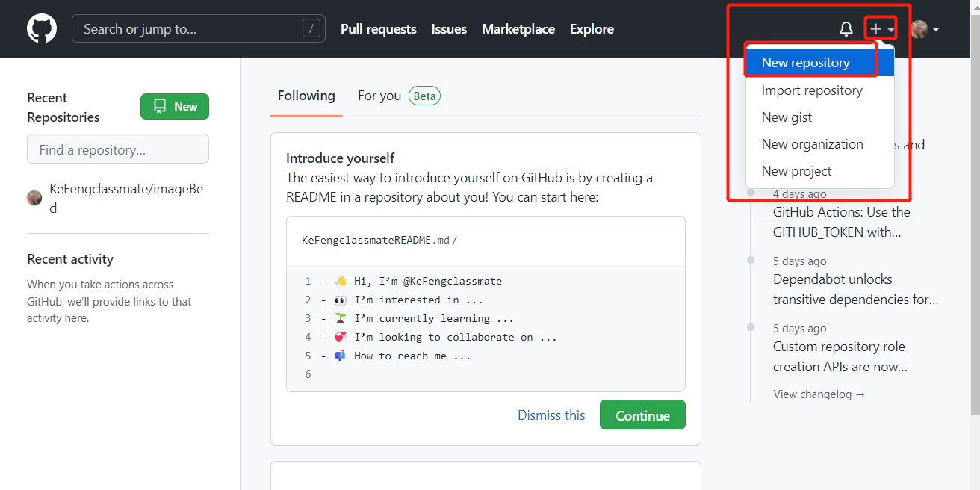Click Dismiss this link
Viewport: 980px width, 490px height.
coord(551,415)
